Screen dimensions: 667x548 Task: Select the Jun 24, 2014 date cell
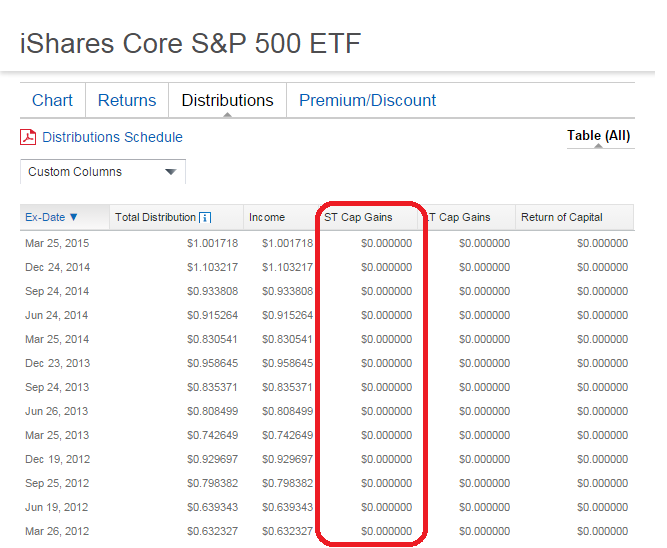click(57, 315)
